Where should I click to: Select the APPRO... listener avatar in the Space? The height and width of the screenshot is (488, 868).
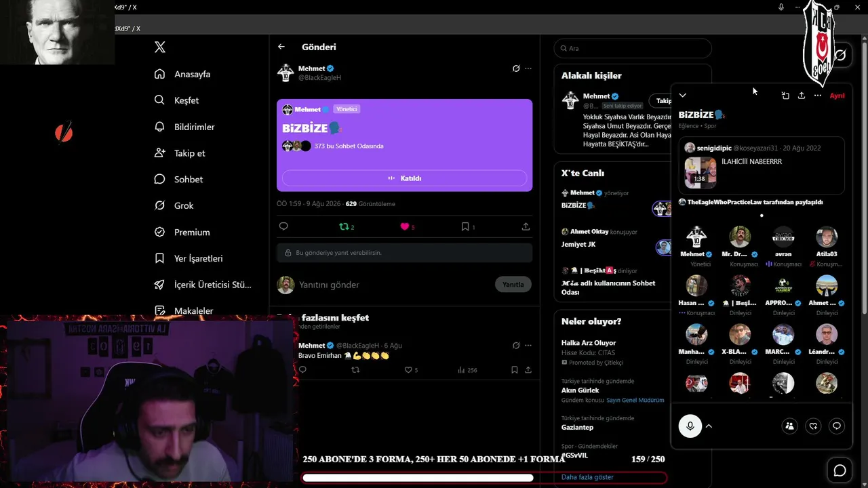783,286
